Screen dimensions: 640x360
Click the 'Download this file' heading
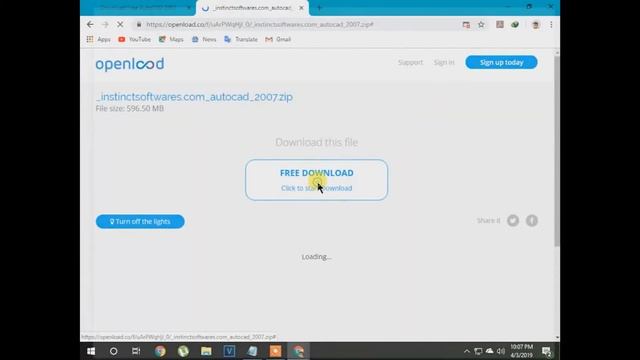coord(316,142)
